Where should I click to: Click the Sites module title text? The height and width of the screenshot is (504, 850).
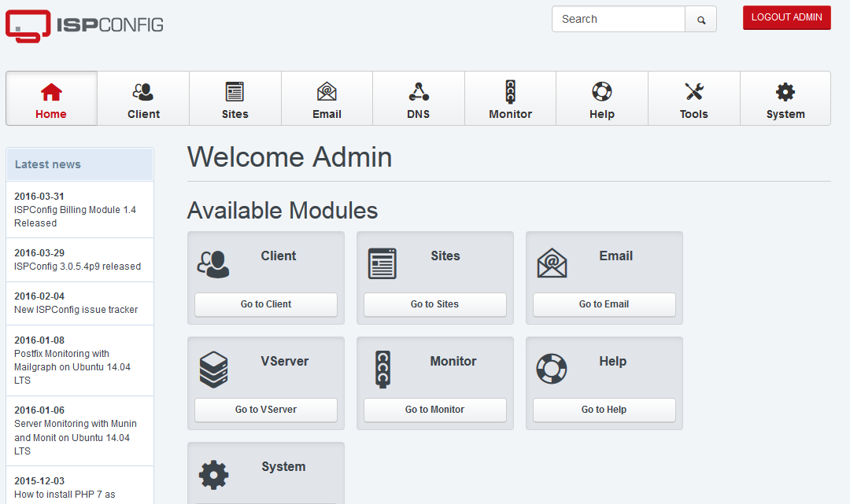pos(445,256)
